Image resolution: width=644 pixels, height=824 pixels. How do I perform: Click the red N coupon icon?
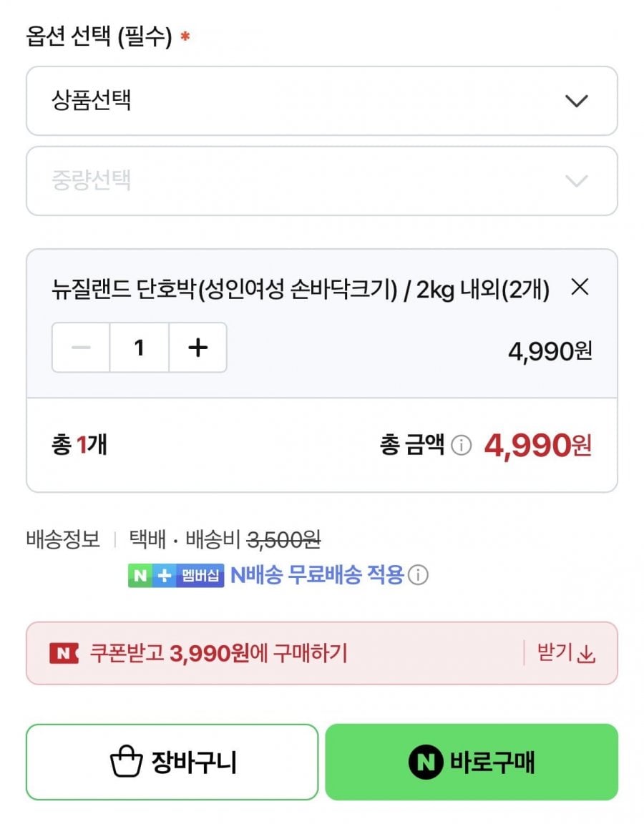64,653
